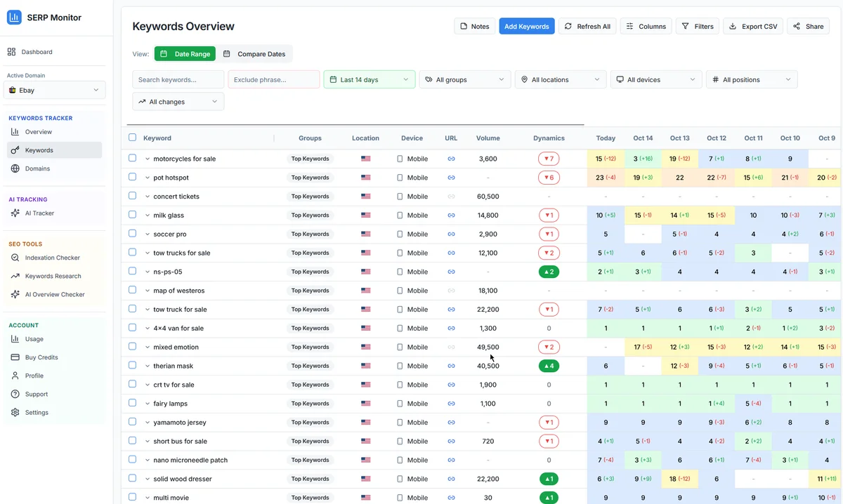Open URL link icon for milk glass row
The image size is (843, 504).
pos(451,215)
